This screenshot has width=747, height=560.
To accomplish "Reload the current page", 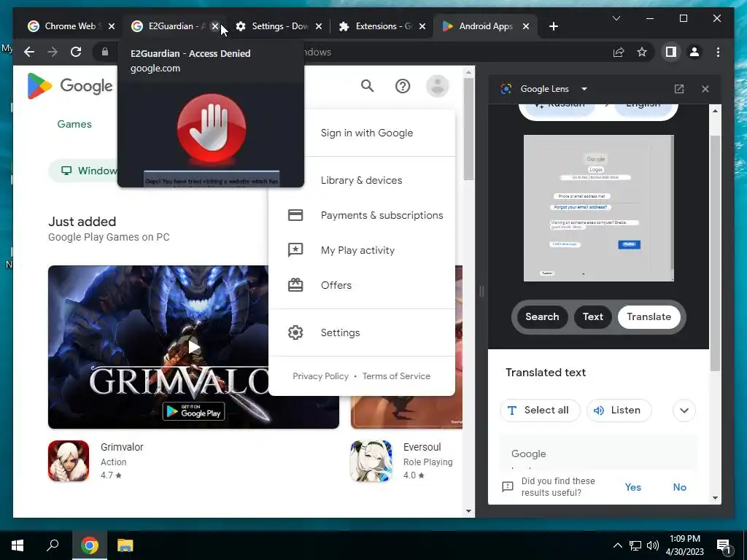I will [76, 52].
